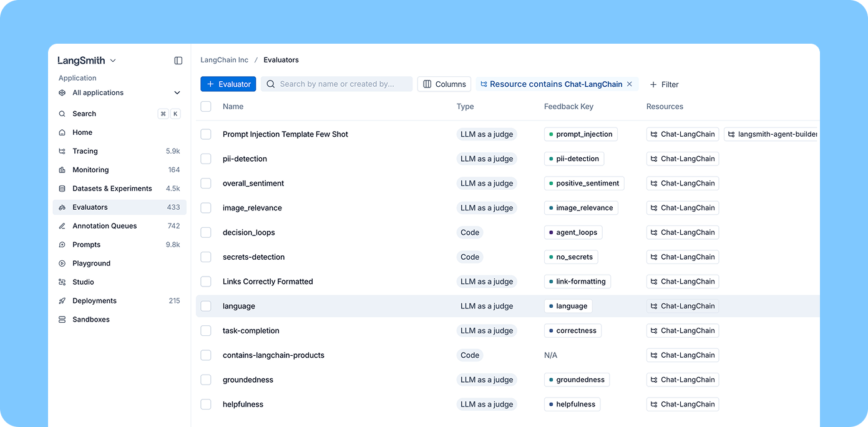Image resolution: width=868 pixels, height=427 pixels.
Task: Click the langsmith-agent-builder resource tag
Action: point(771,134)
